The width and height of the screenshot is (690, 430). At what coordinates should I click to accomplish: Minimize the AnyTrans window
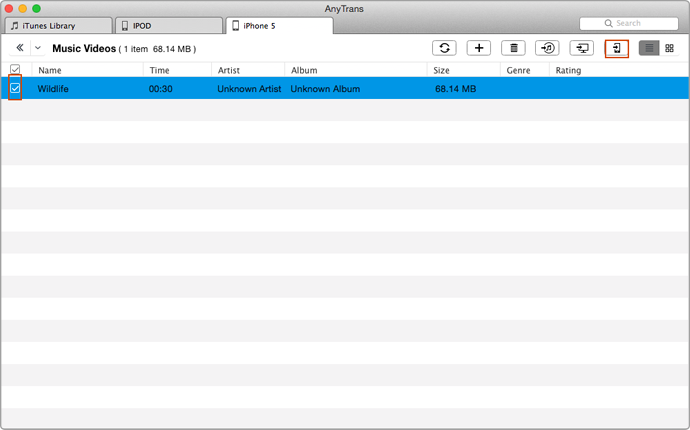[22, 8]
